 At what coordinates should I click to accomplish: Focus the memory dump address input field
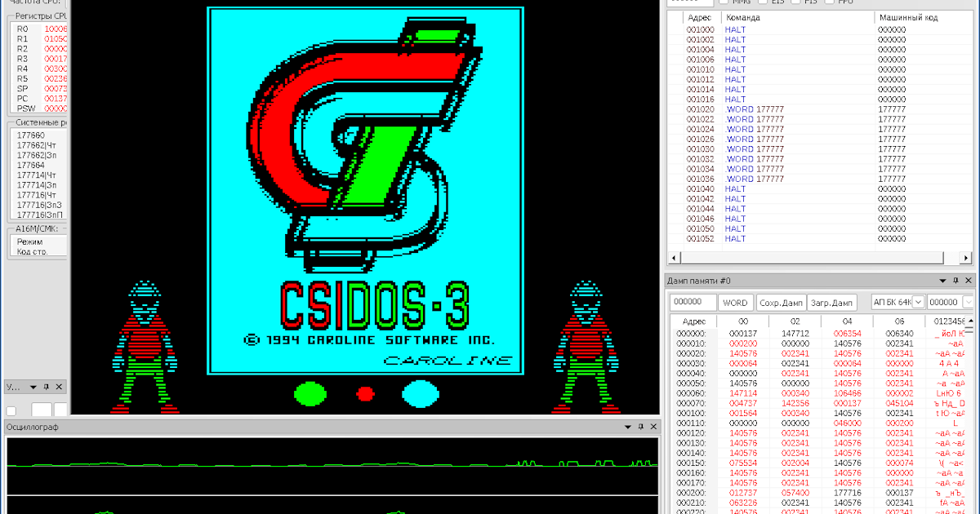[x=693, y=303]
